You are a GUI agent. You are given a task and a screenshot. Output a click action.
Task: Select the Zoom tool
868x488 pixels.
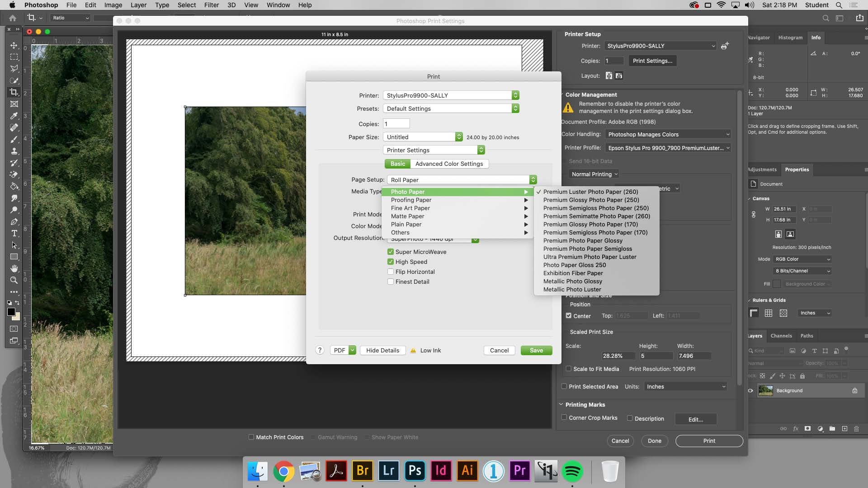pyautogui.click(x=14, y=280)
